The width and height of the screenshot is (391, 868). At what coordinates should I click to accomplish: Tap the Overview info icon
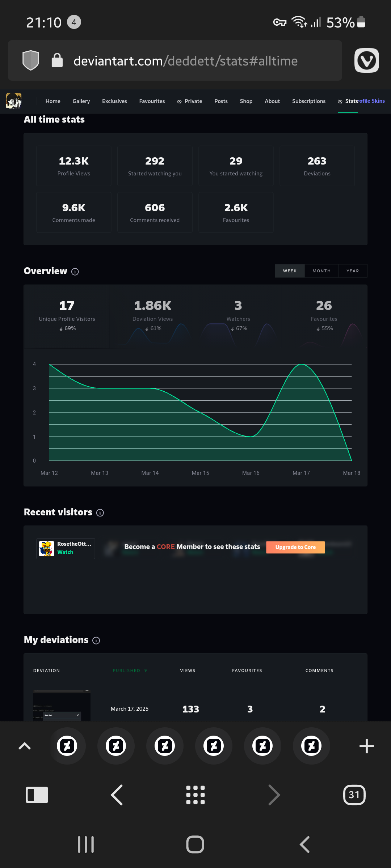coord(75,272)
